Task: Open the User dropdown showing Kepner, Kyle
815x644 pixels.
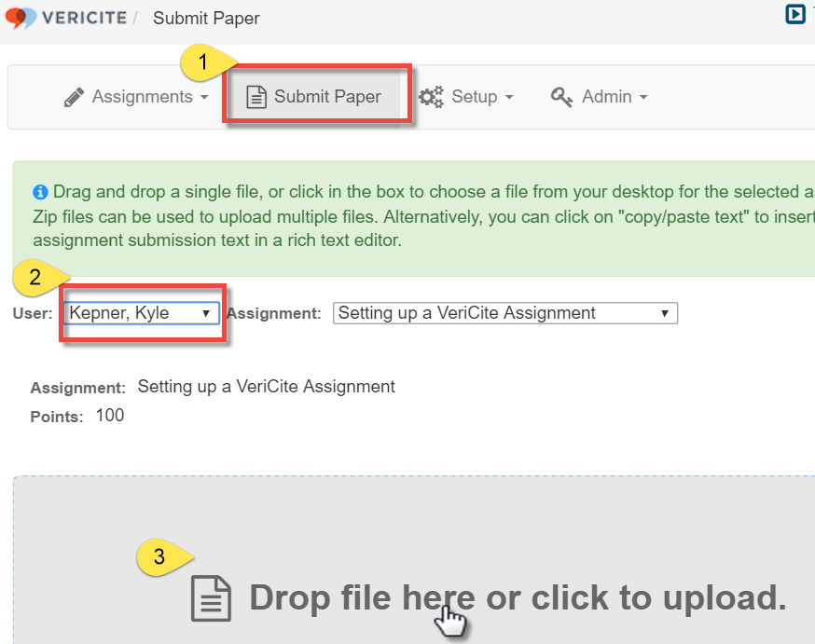Action: tap(142, 313)
